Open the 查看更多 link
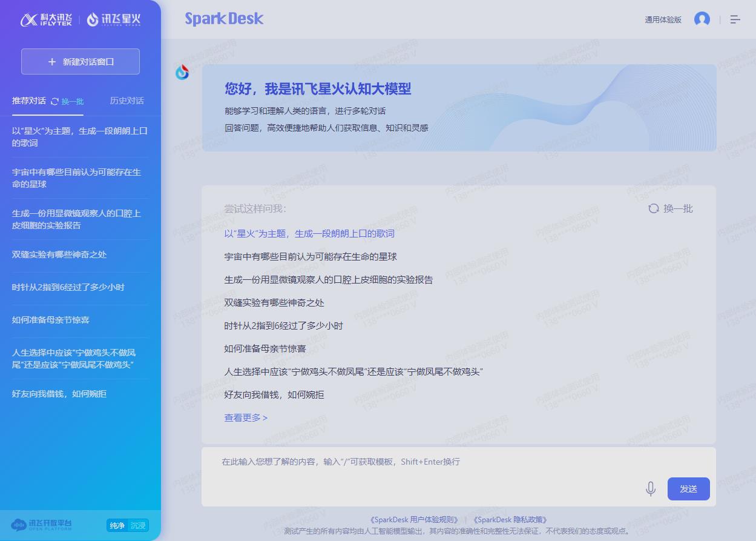Image resolution: width=756 pixels, height=541 pixels. (x=246, y=418)
